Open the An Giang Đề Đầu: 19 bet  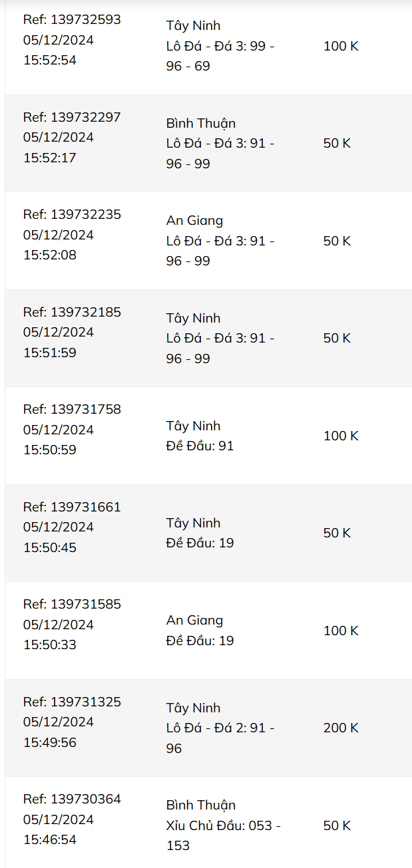(x=200, y=631)
